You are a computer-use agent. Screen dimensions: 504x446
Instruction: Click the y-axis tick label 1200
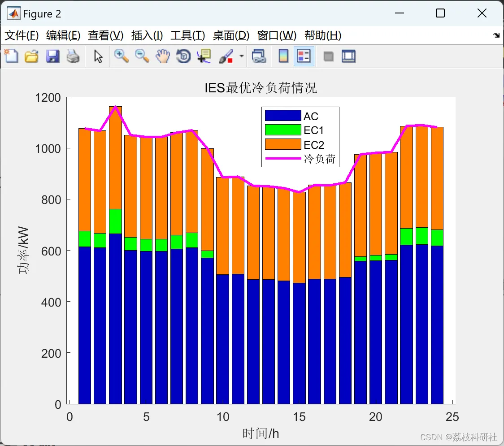tap(48, 97)
